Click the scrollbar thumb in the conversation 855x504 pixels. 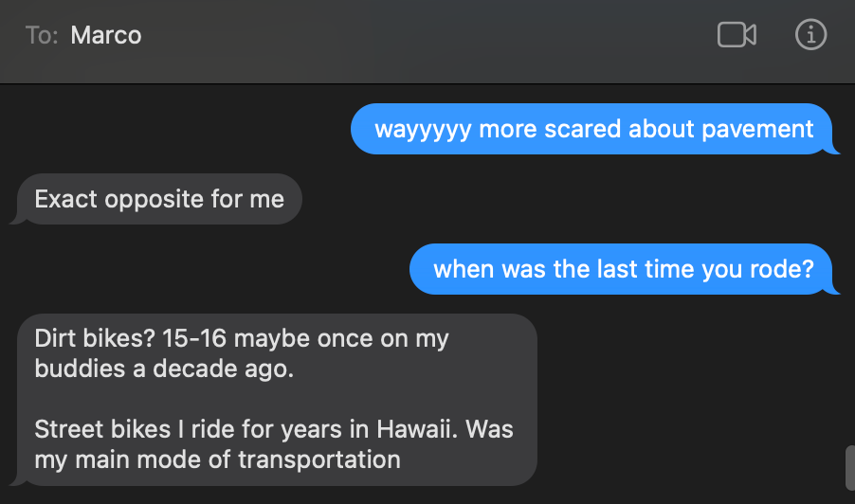tap(849, 466)
